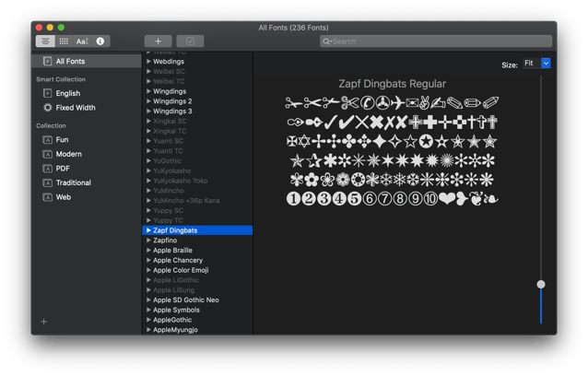Select All Fonts in sidebar
588x376 pixels.
tap(87, 61)
